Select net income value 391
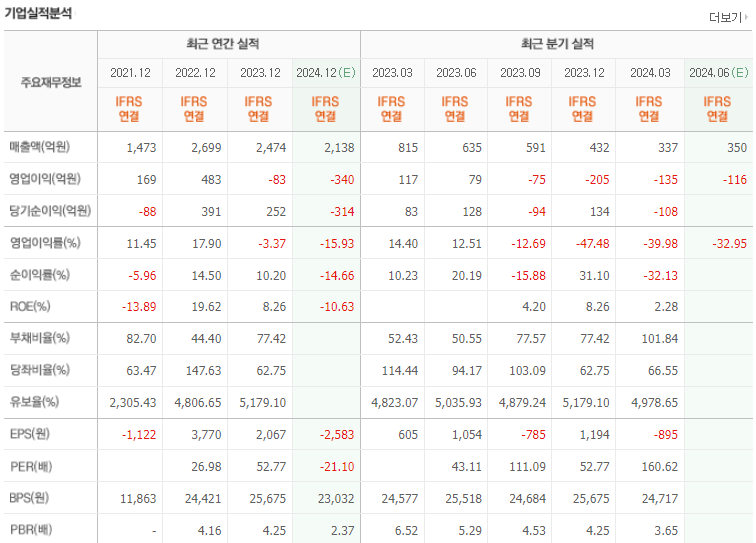 point(211,212)
